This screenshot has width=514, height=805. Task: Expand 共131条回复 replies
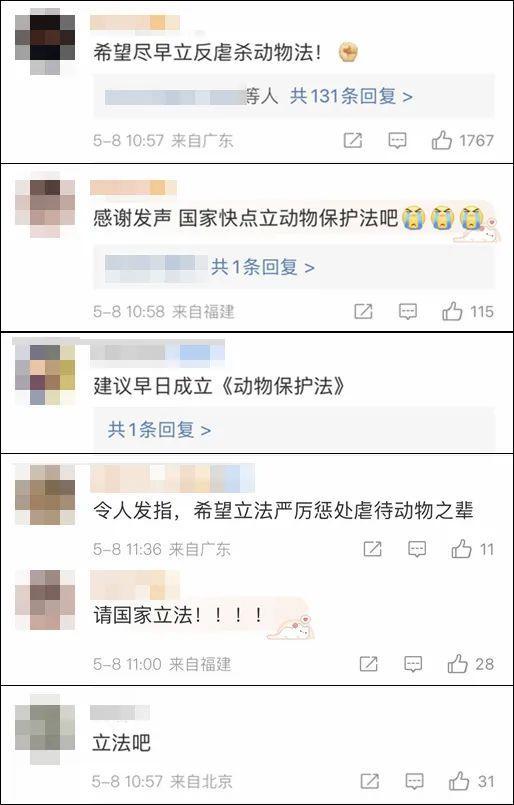pos(351,96)
